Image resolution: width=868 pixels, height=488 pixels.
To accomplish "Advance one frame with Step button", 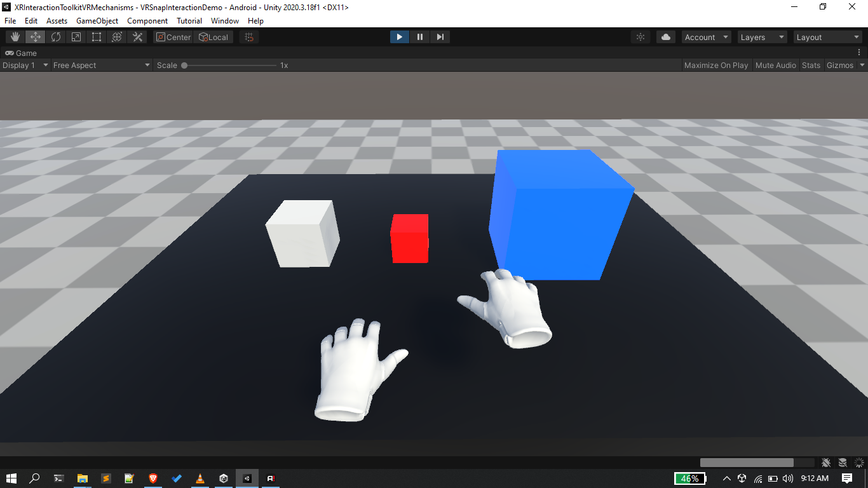I will (440, 37).
